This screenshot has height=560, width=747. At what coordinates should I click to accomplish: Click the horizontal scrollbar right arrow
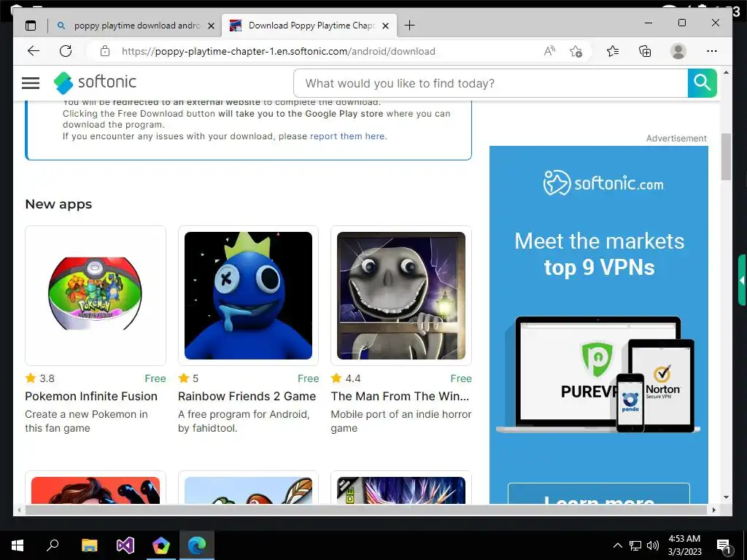(x=713, y=510)
